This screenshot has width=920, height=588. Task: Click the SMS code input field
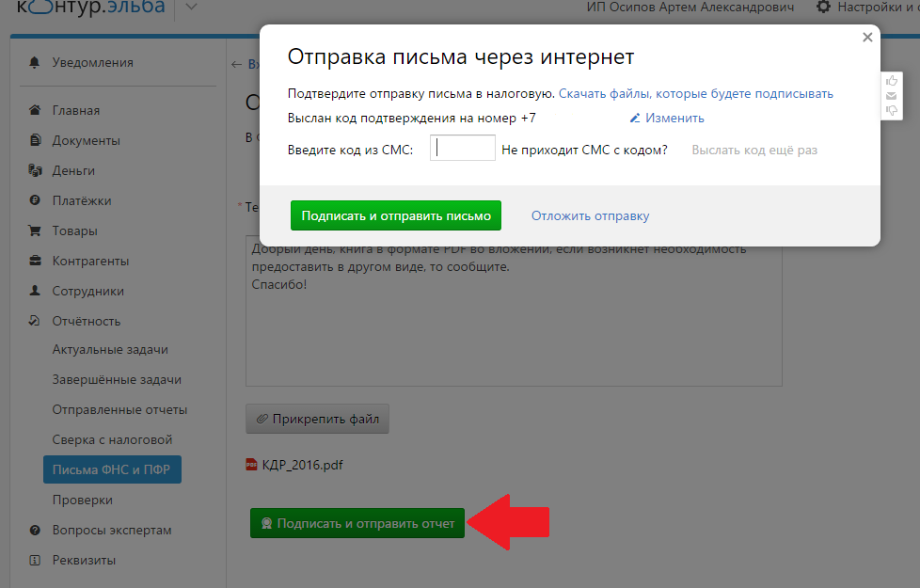point(462,149)
